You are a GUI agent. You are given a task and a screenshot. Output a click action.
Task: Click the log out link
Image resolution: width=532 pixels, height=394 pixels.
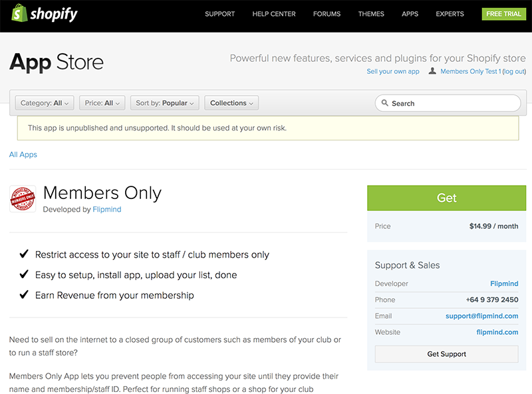[x=514, y=71]
